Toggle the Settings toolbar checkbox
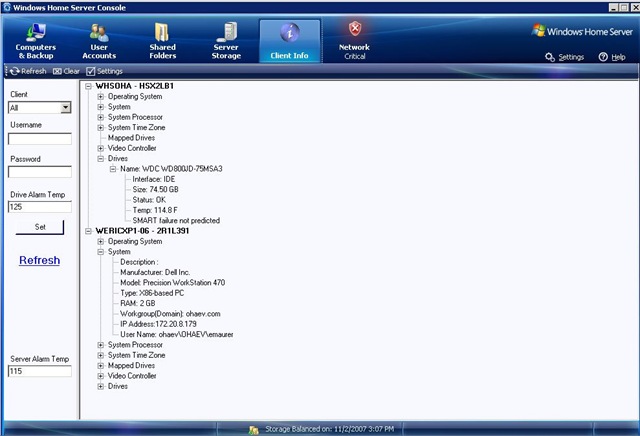 [x=91, y=71]
